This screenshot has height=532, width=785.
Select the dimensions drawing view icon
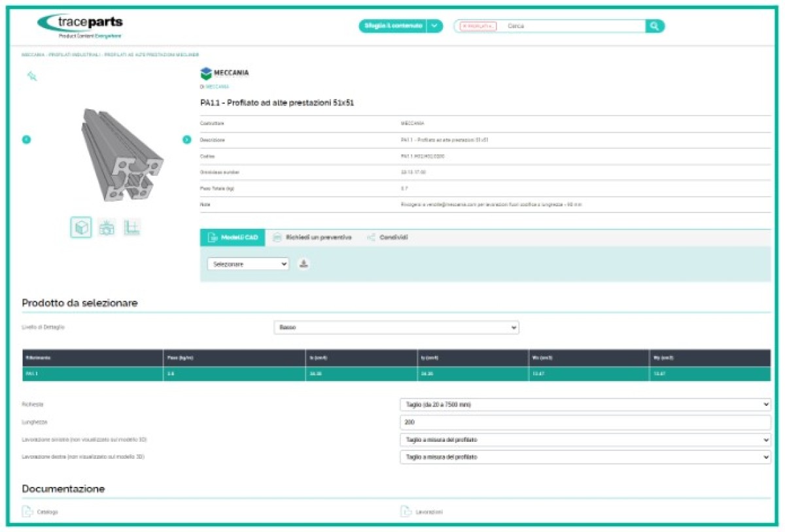132,227
